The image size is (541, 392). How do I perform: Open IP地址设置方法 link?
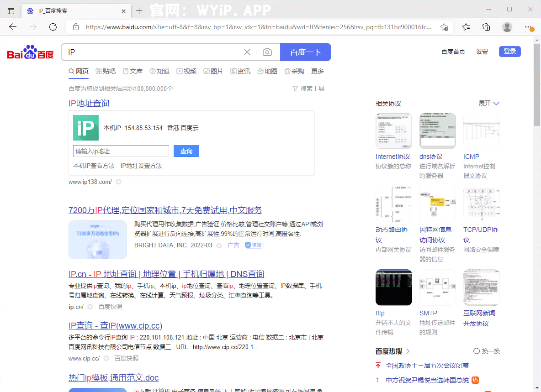pos(141,166)
